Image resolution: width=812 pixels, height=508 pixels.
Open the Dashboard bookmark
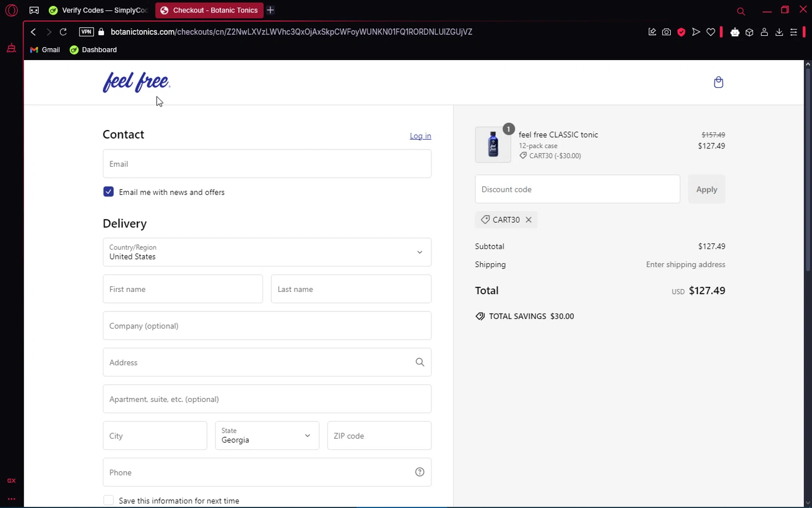pyautogui.click(x=93, y=50)
